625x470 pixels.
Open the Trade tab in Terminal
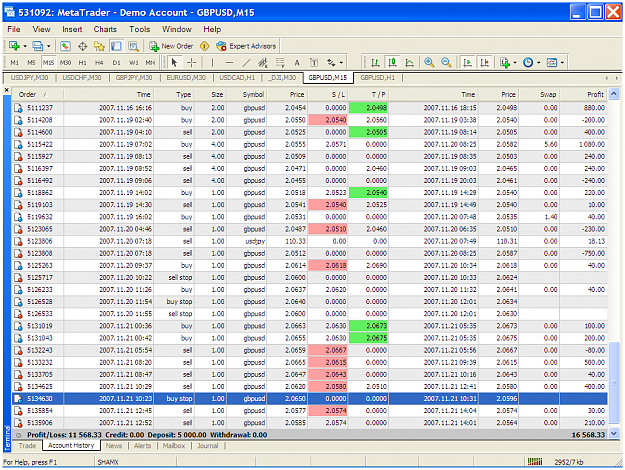click(x=27, y=446)
